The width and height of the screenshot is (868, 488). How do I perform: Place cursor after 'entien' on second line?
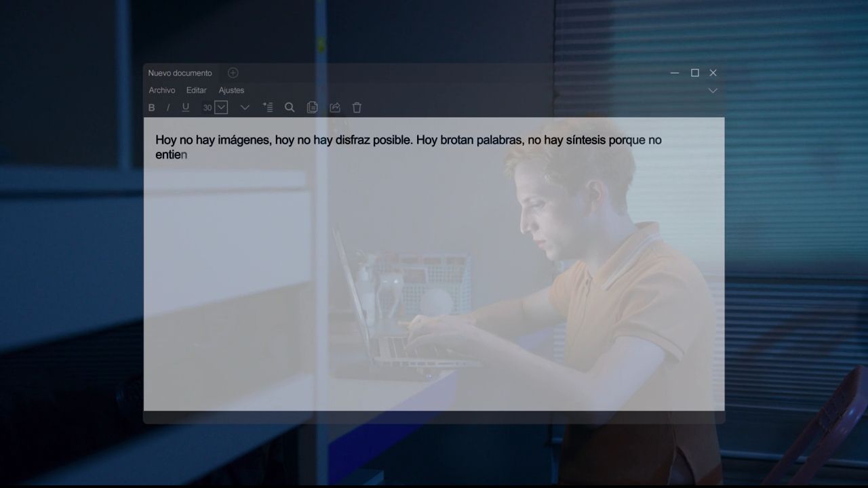188,155
